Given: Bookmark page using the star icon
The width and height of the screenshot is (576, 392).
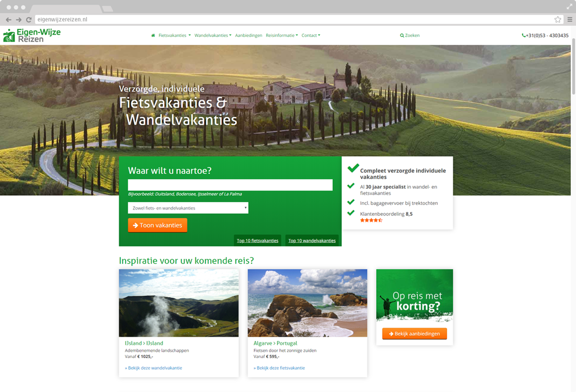Looking at the screenshot, I should pos(558,20).
